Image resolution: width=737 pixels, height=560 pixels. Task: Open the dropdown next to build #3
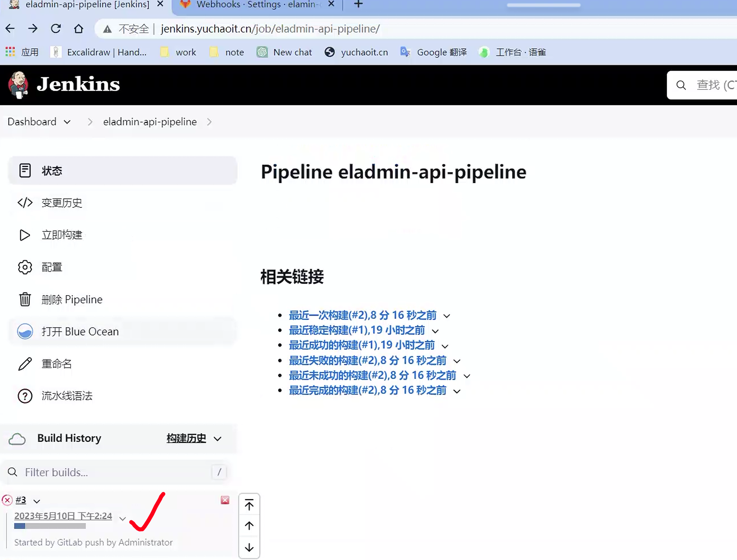tap(37, 501)
